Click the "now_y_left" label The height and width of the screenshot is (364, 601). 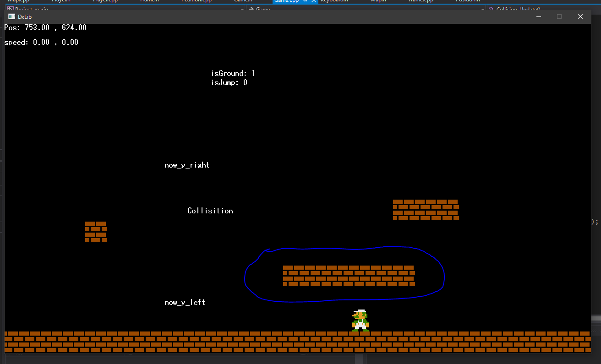[185, 302]
